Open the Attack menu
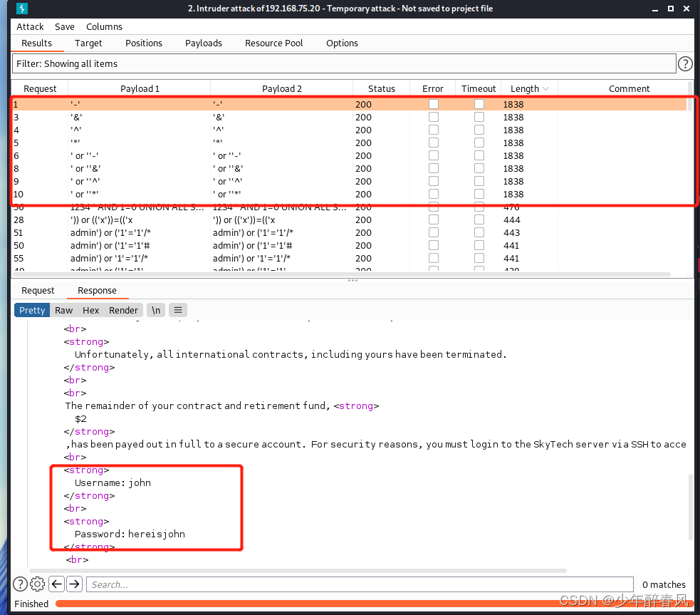Screen dimensions: 700x615 tap(30, 27)
